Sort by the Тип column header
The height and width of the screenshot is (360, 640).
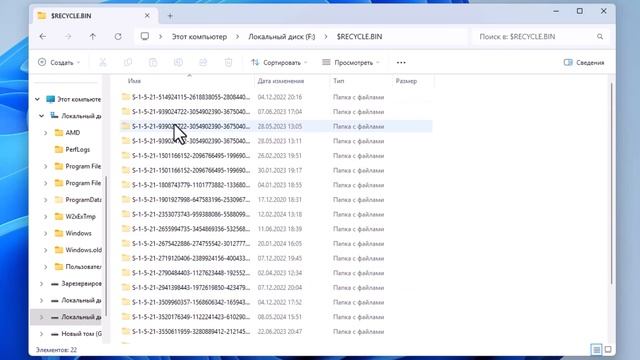[338, 81]
